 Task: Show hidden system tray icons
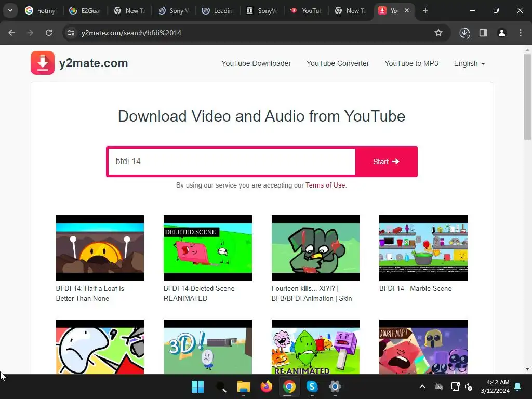point(422,387)
